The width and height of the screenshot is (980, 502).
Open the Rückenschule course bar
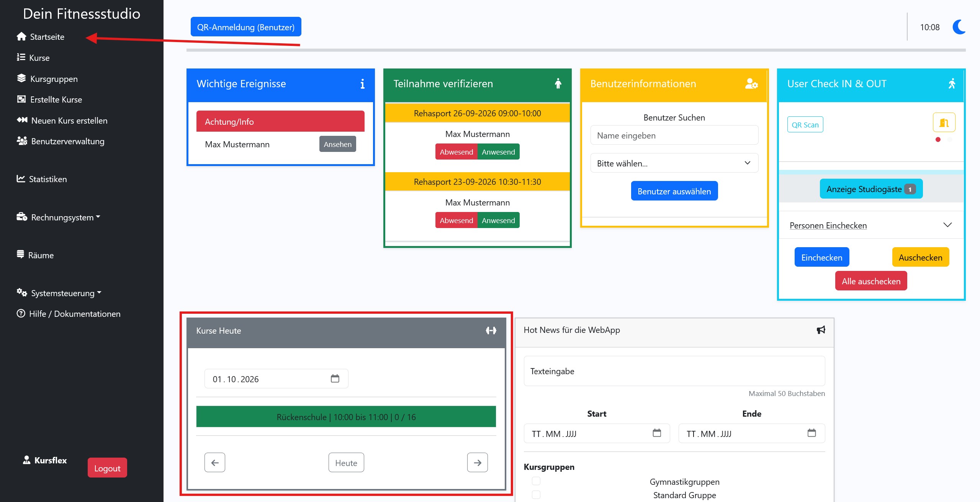point(346,417)
